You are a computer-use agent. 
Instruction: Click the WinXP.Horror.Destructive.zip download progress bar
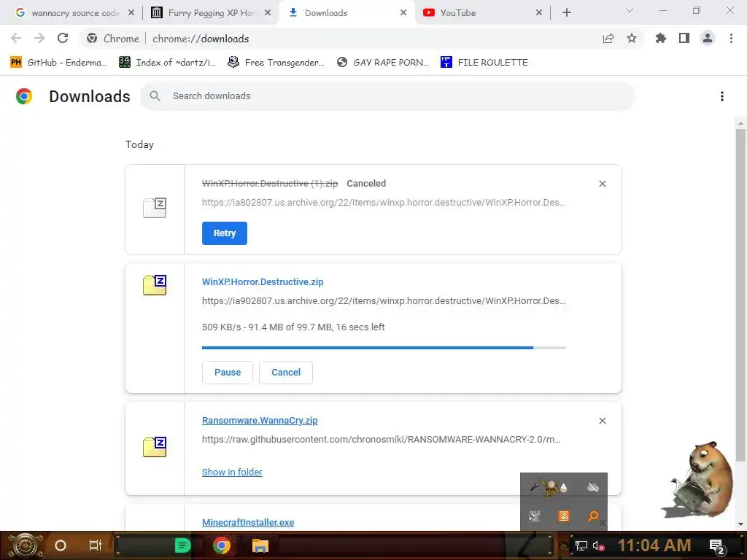click(x=384, y=348)
